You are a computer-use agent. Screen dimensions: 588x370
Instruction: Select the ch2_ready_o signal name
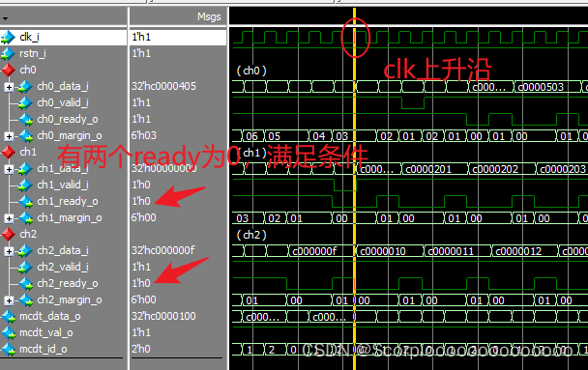[68, 283]
